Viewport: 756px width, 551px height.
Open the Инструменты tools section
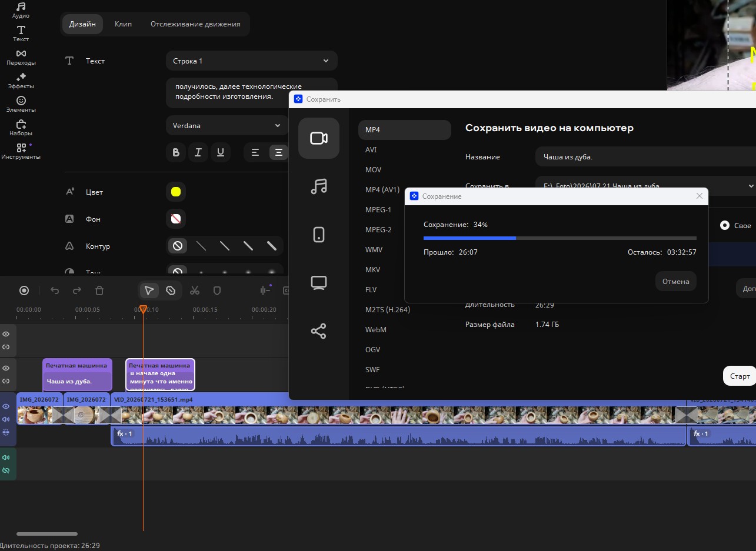point(21,151)
